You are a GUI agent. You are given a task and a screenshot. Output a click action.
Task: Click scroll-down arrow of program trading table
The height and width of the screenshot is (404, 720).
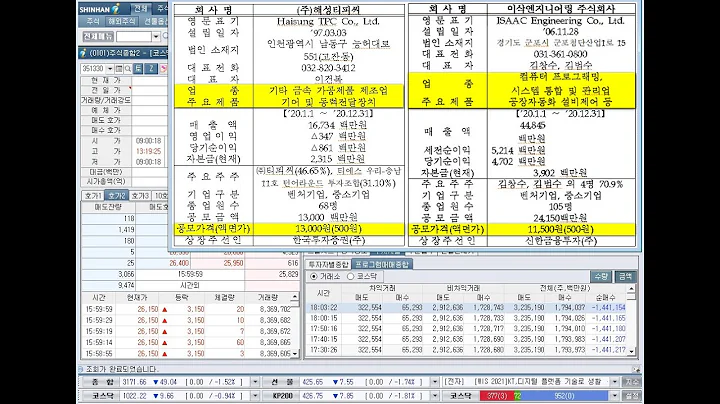pos(631,351)
